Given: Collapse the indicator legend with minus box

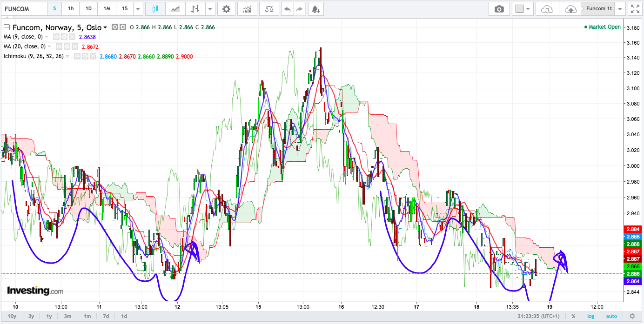Looking at the screenshot, I should (x=7, y=27).
